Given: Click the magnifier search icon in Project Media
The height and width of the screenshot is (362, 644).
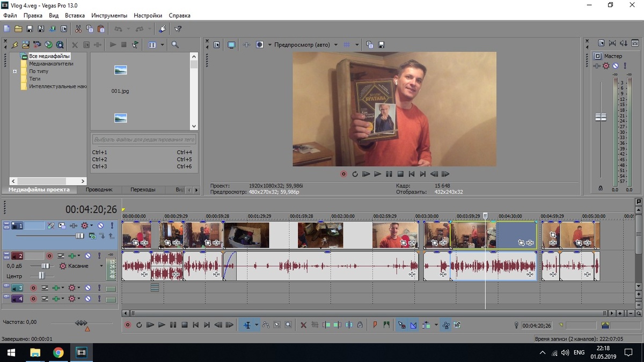Looking at the screenshot, I should pyautogui.click(x=175, y=45).
